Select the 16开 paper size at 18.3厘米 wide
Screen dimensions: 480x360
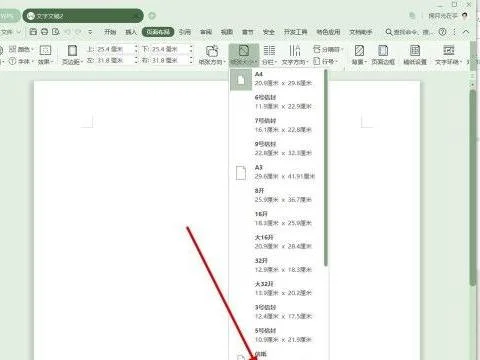click(x=277, y=219)
